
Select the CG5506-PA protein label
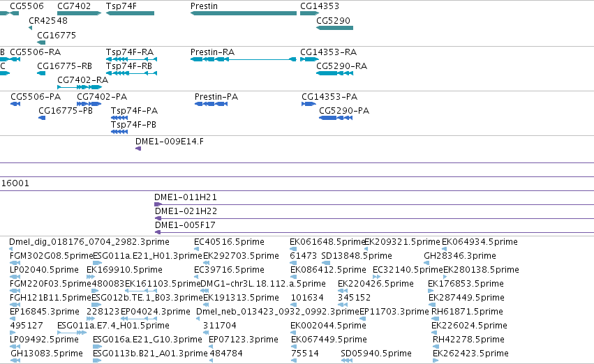pyautogui.click(x=36, y=97)
